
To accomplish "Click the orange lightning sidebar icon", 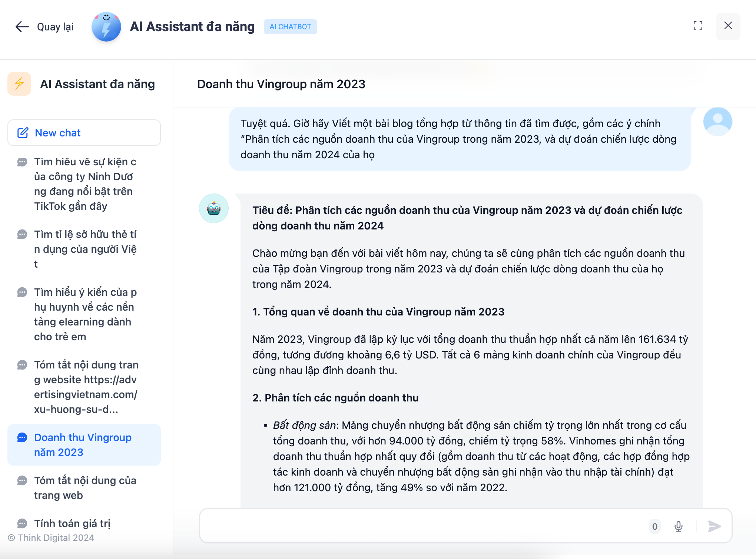I will click(19, 84).
